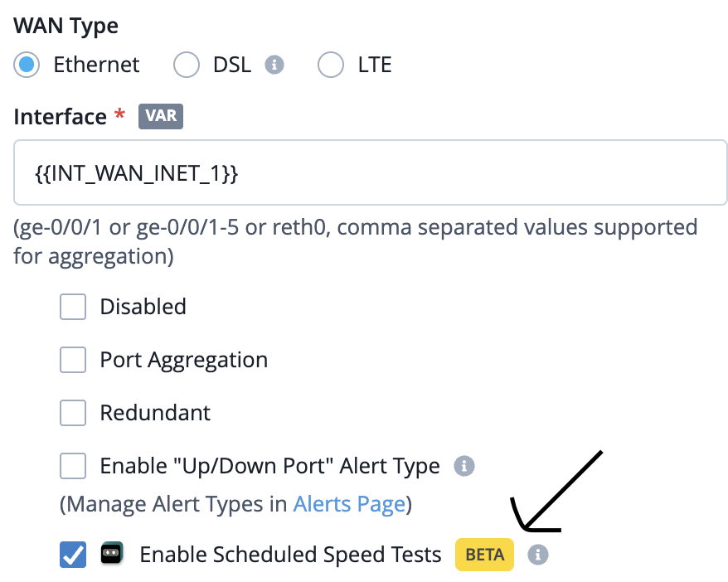The width and height of the screenshot is (728, 582).
Task: Select the Ethernet WAN type
Action: pyautogui.click(x=27, y=65)
